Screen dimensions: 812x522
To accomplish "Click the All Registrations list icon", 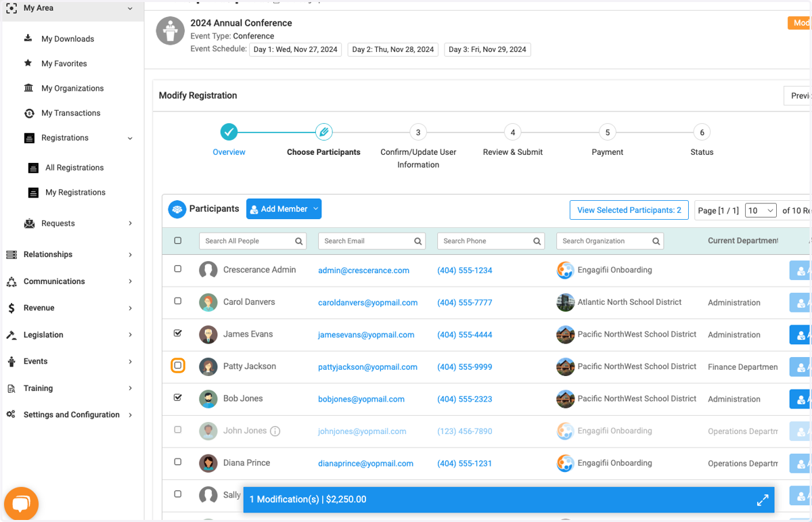I will (33, 168).
